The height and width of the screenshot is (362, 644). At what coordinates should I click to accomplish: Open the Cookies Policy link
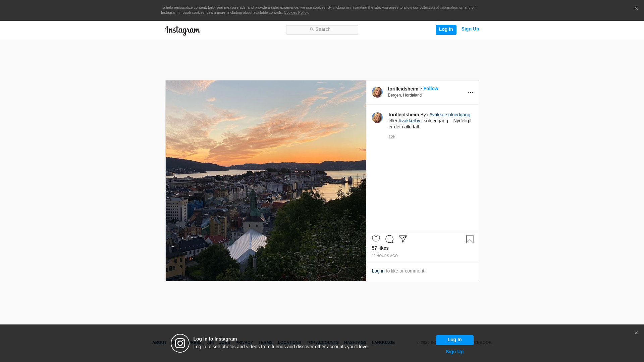coord(296,12)
